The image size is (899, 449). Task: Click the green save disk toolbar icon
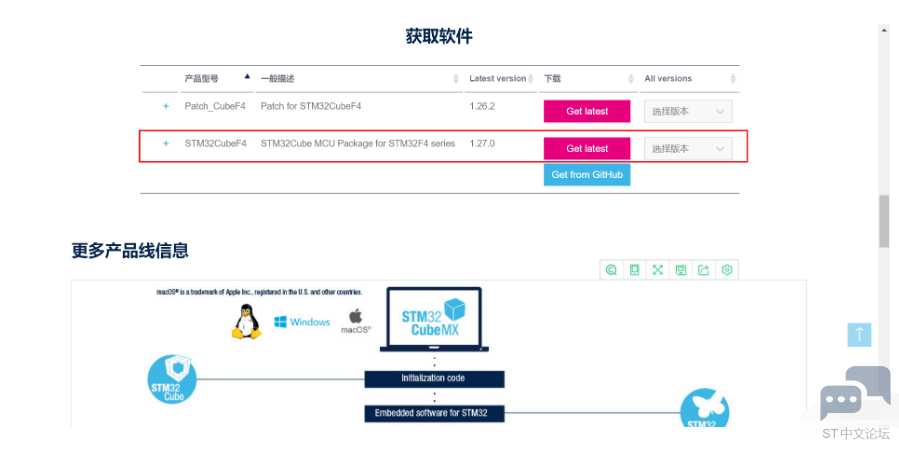pos(681,270)
